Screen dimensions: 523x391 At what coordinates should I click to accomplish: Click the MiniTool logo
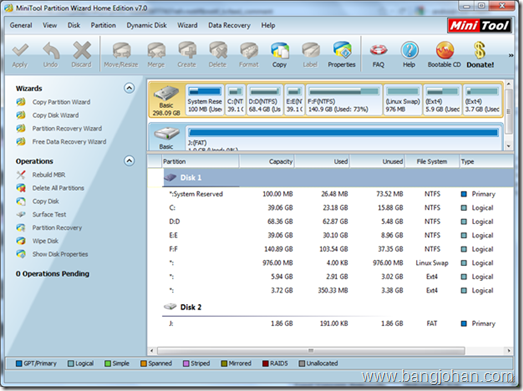click(479, 25)
